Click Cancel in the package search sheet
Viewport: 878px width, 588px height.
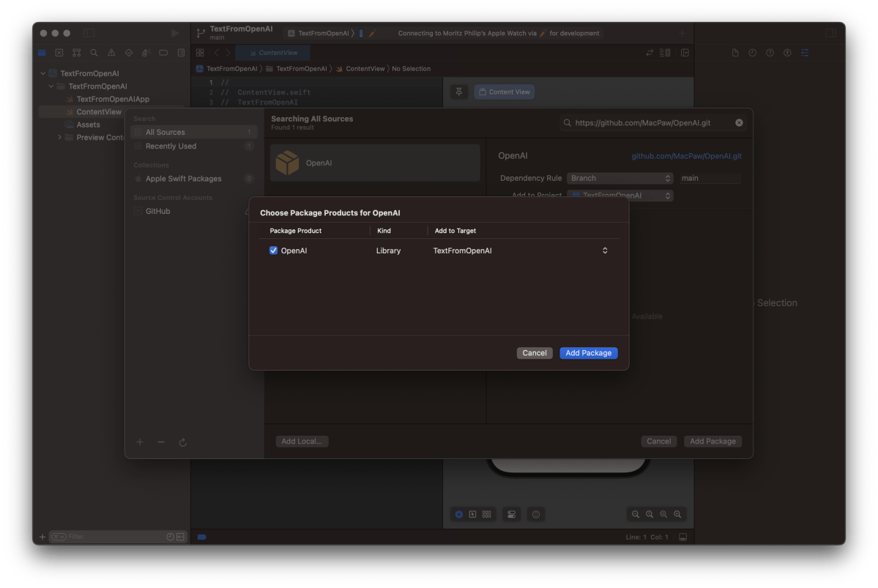658,442
